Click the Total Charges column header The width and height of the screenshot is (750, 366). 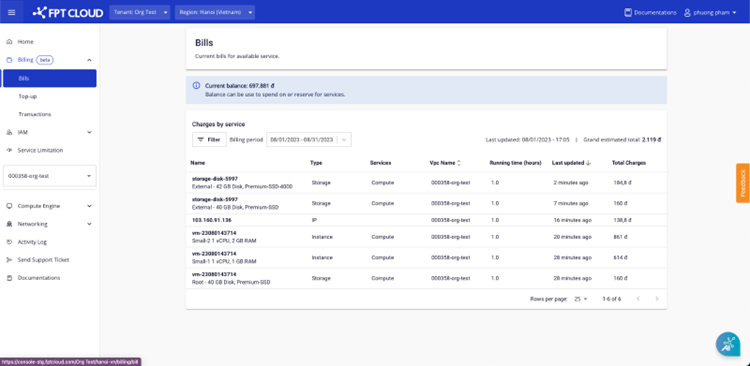[x=629, y=163]
